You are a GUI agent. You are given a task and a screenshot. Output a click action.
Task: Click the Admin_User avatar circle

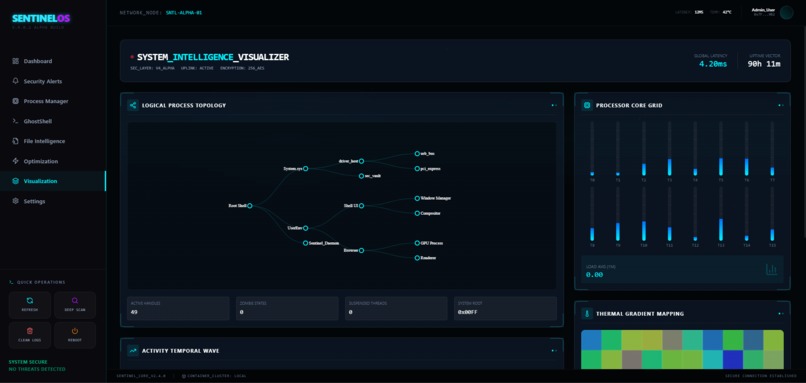(786, 12)
